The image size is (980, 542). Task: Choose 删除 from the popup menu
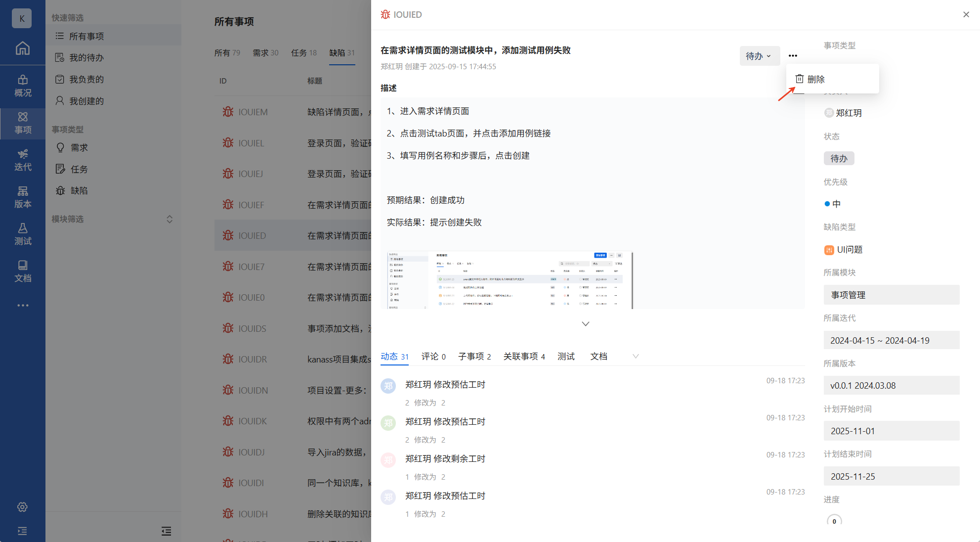tap(815, 79)
